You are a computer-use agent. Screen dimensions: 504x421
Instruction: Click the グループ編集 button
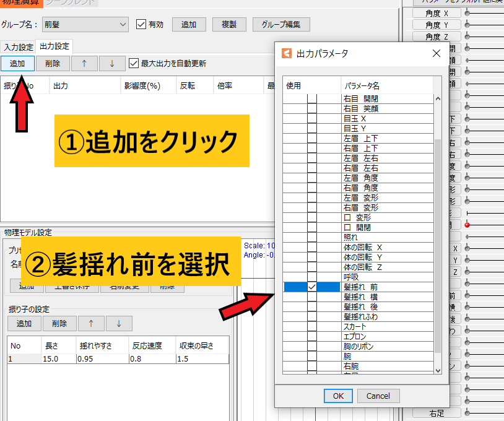coord(281,25)
